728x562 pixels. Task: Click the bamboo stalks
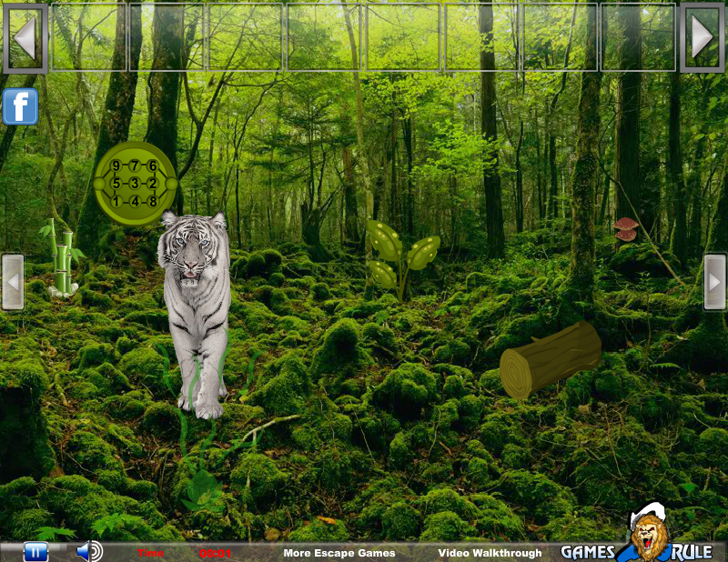[x=61, y=257]
